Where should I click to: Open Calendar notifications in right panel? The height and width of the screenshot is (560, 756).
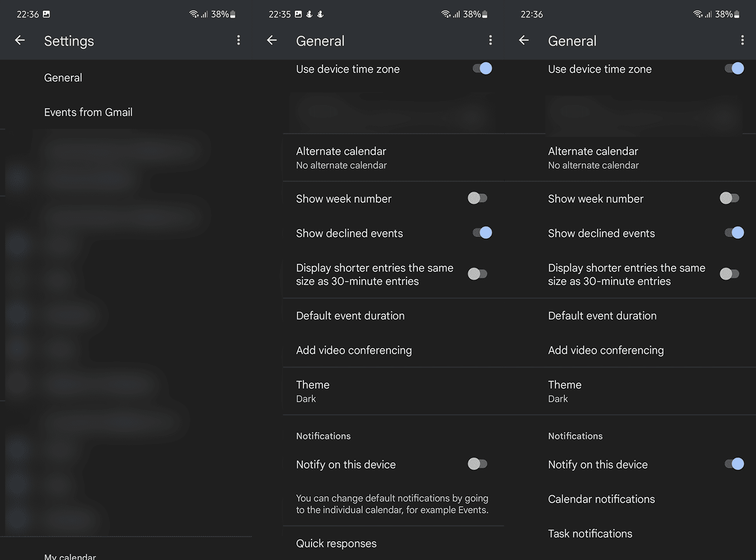[601, 499]
